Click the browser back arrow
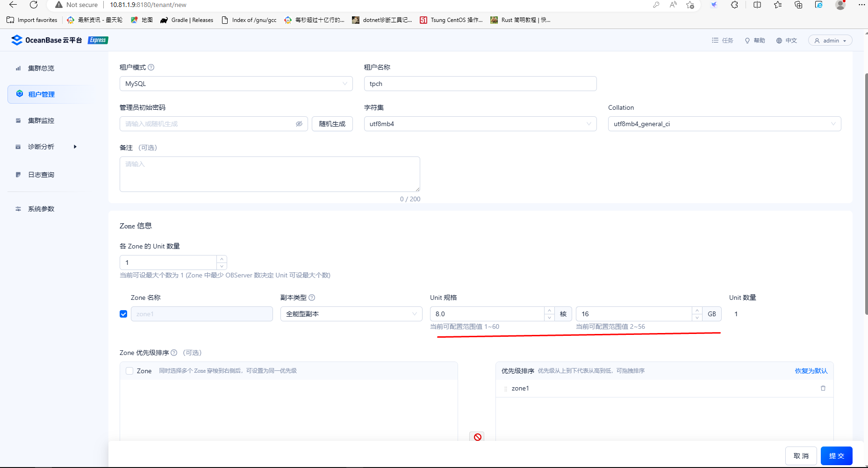The width and height of the screenshot is (868, 468). 13,5
